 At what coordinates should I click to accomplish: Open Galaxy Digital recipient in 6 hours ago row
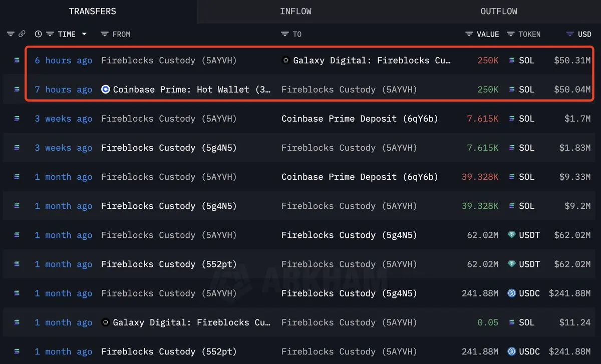[372, 60]
